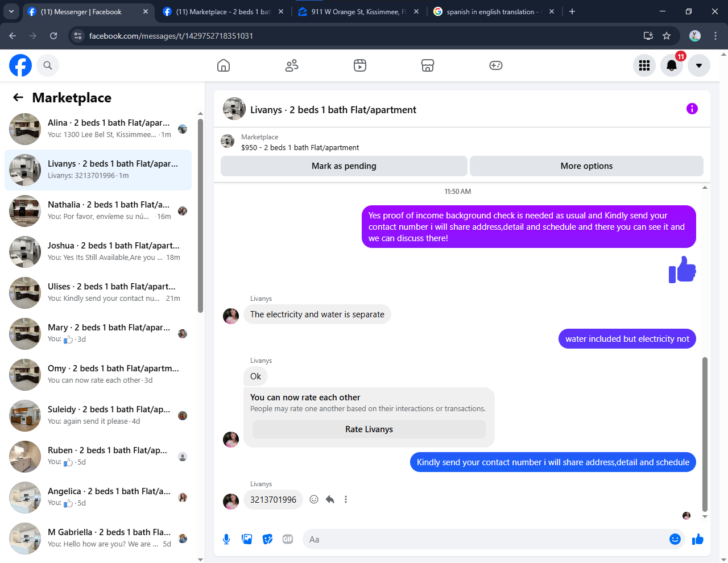728x563 pixels.
Task: Expand the account dropdown arrow
Action: (699, 65)
